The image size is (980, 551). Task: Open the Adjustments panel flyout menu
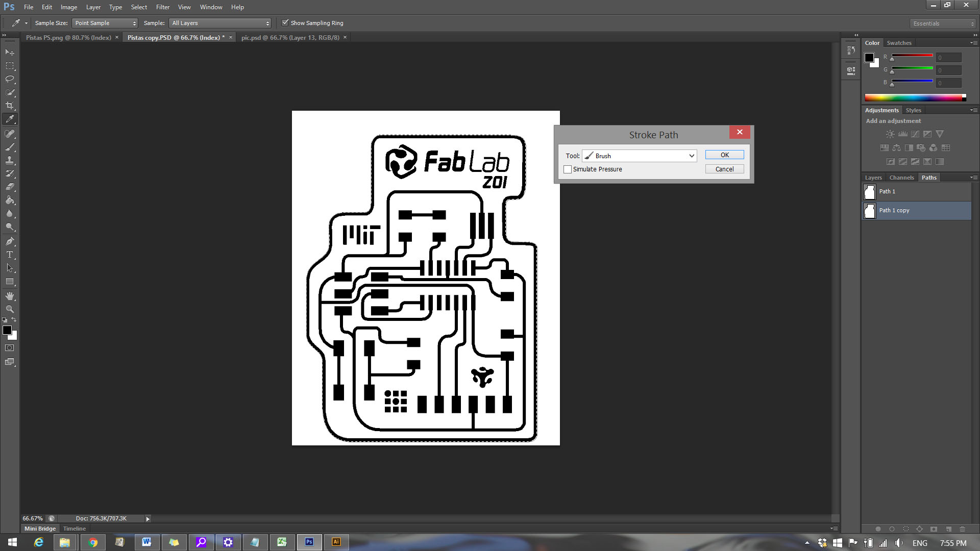point(974,110)
